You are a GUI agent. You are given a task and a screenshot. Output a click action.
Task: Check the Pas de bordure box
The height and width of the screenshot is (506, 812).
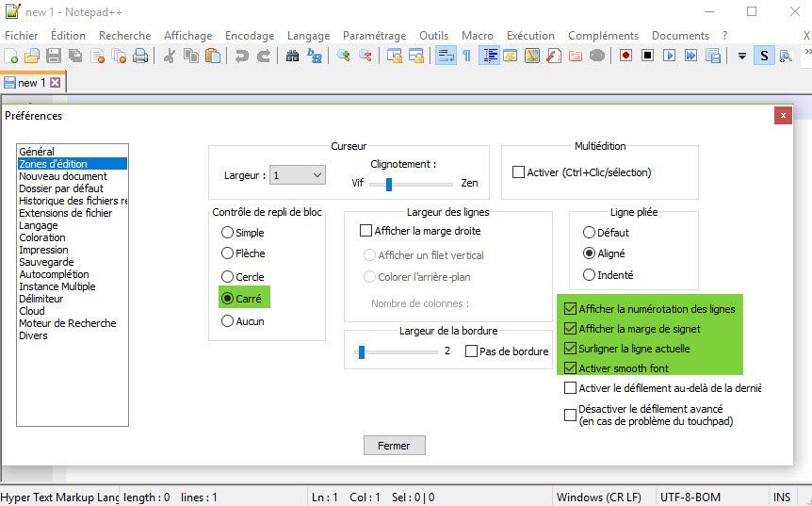(x=471, y=351)
